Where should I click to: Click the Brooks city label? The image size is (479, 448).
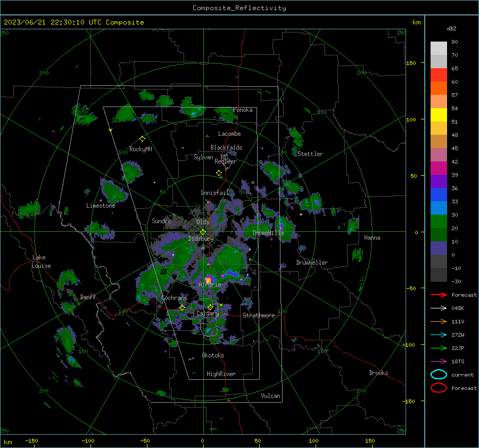click(378, 373)
